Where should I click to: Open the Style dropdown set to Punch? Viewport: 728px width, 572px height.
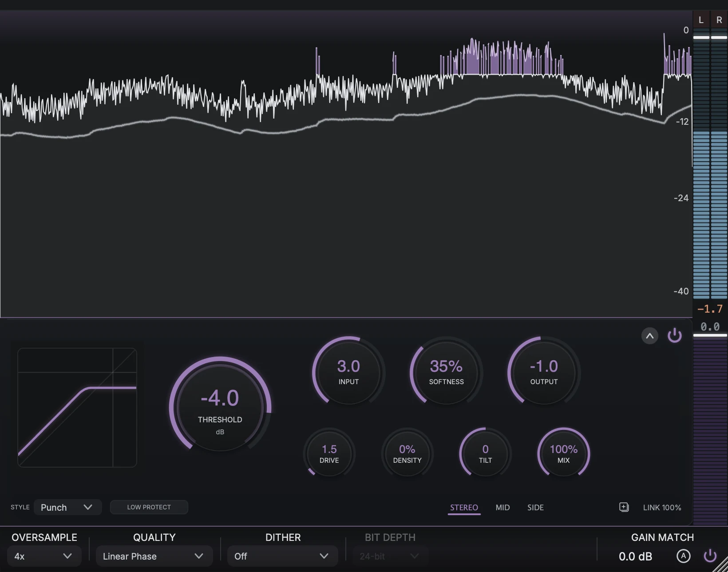[67, 507]
